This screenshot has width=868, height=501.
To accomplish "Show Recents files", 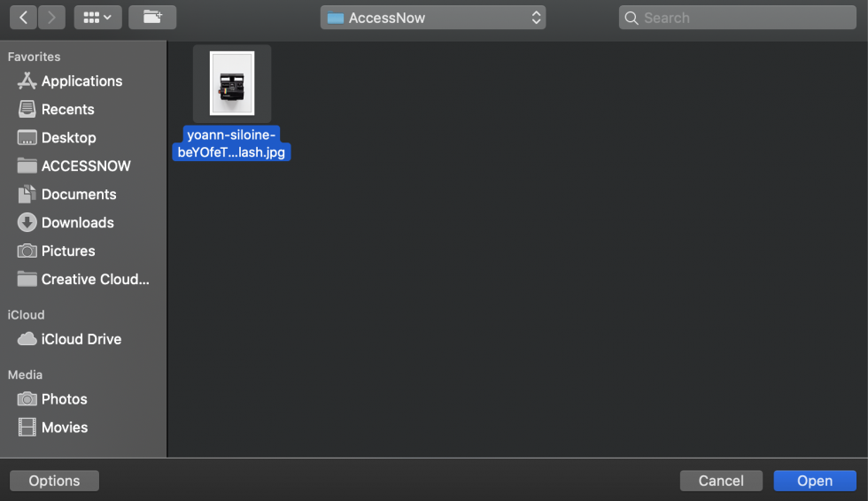I will 67,110.
